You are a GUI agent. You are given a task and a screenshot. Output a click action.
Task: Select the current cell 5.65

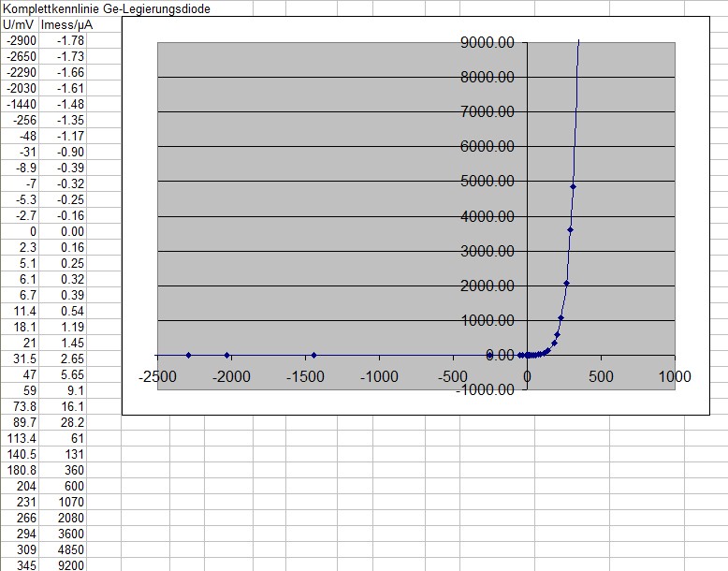63,374
